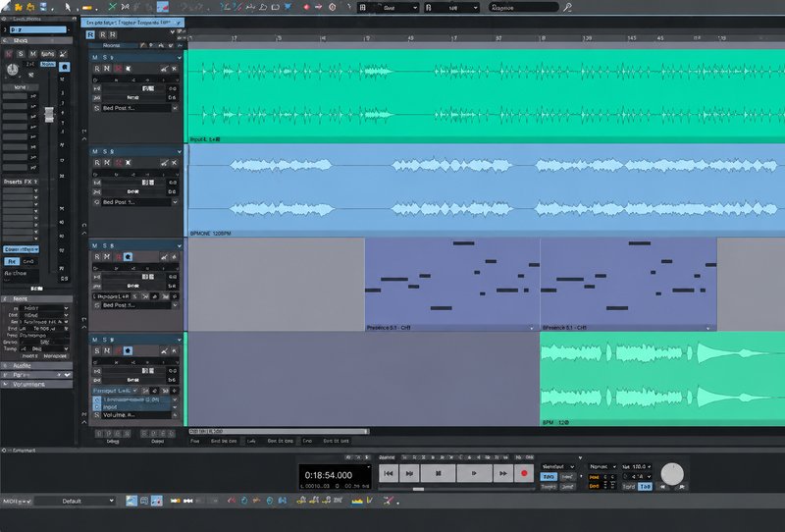
Task: Click the red arrow icon in top toolbar
Action: pos(319,7)
